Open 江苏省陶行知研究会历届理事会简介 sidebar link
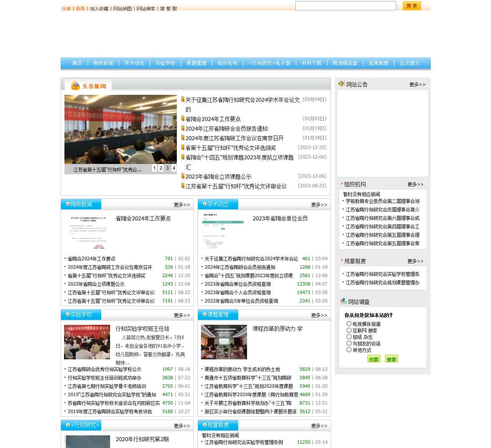 [382, 210]
